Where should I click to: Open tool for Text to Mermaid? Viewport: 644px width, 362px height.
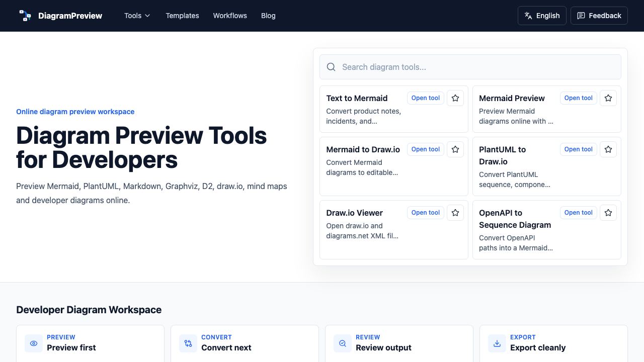point(426,98)
